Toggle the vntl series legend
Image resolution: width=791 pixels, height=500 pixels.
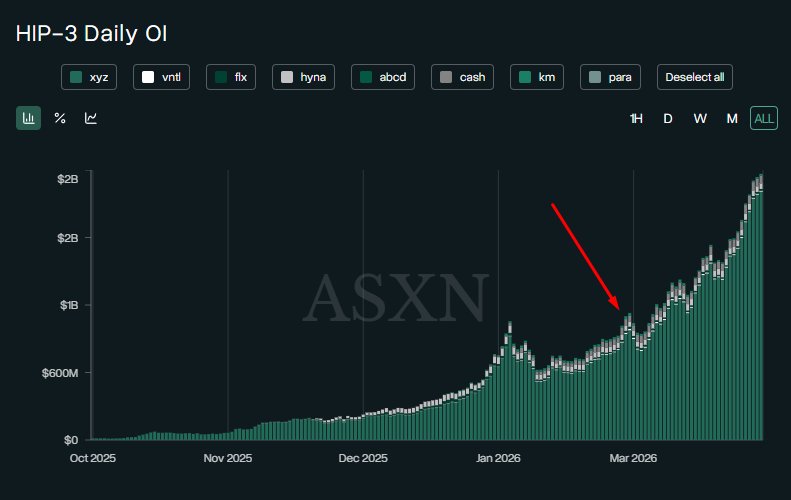(x=161, y=77)
